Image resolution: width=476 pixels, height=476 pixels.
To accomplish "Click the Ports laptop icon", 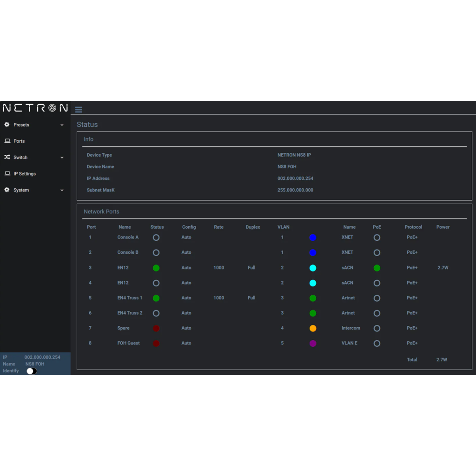I will click(x=7, y=141).
